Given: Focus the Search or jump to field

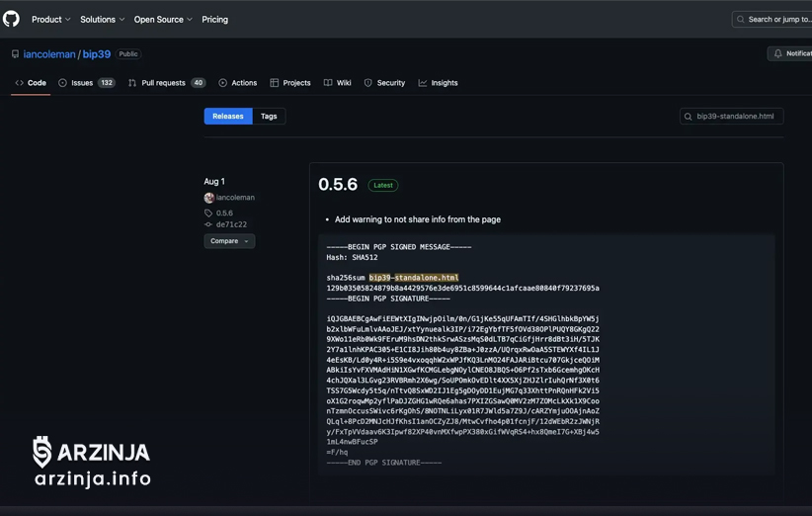Looking at the screenshot, I should pos(771,19).
